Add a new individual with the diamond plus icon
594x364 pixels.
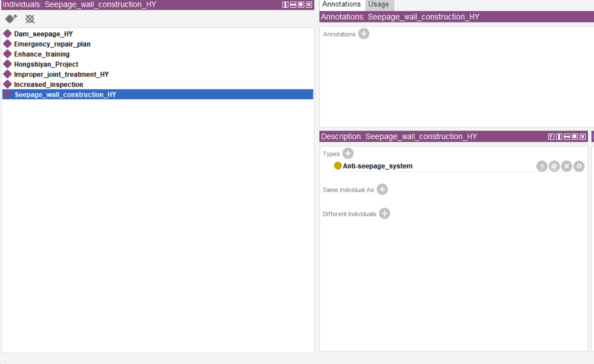pos(11,19)
